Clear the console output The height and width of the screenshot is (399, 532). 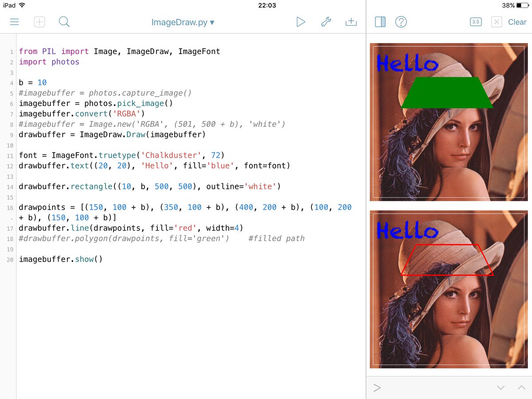(x=517, y=22)
